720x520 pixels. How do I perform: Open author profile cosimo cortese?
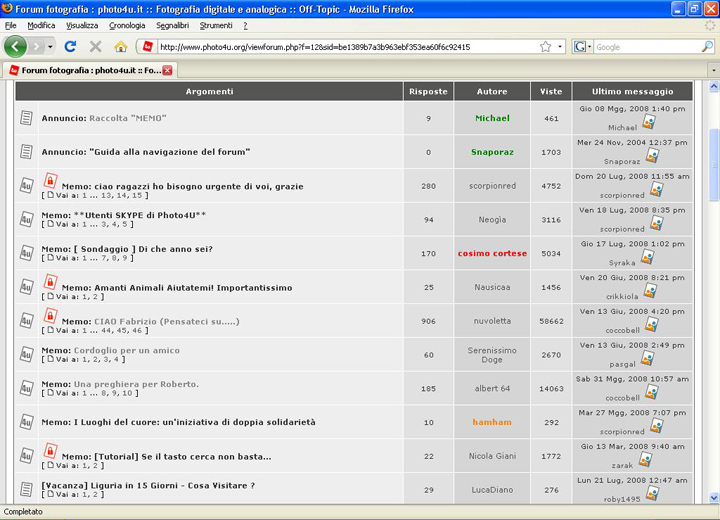pyautogui.click(x=492, y=254)
